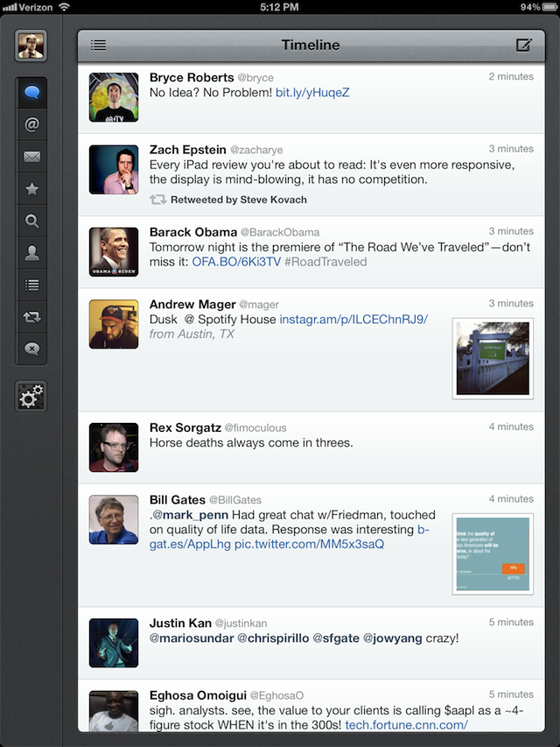Image resolution: width=560 pixels, height=747 pixels.
Task: Open Bryce Roberts's profile picture
Action: point(114,97)
